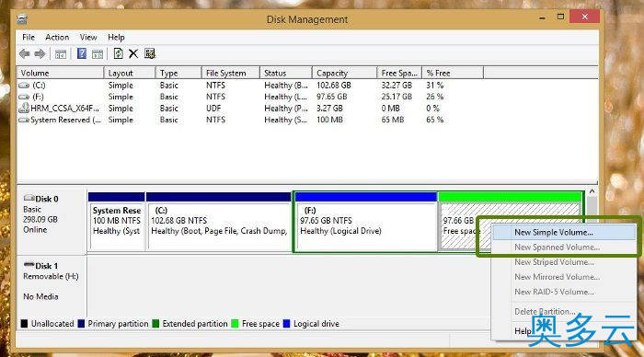Click the black Unallocated legend swatch
This screenshot has width=644, height=357.
(x=24, y=324)
